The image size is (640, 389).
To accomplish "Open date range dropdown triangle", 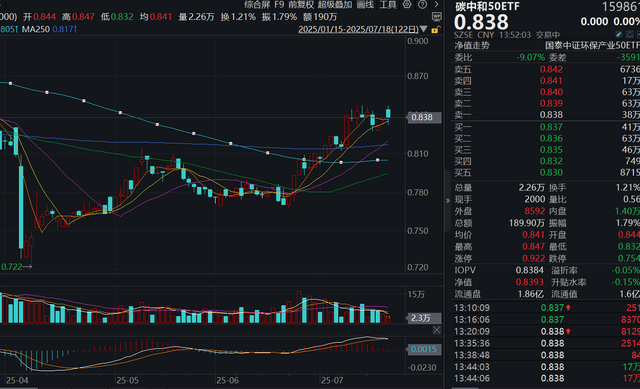I will tap(424, 29).
